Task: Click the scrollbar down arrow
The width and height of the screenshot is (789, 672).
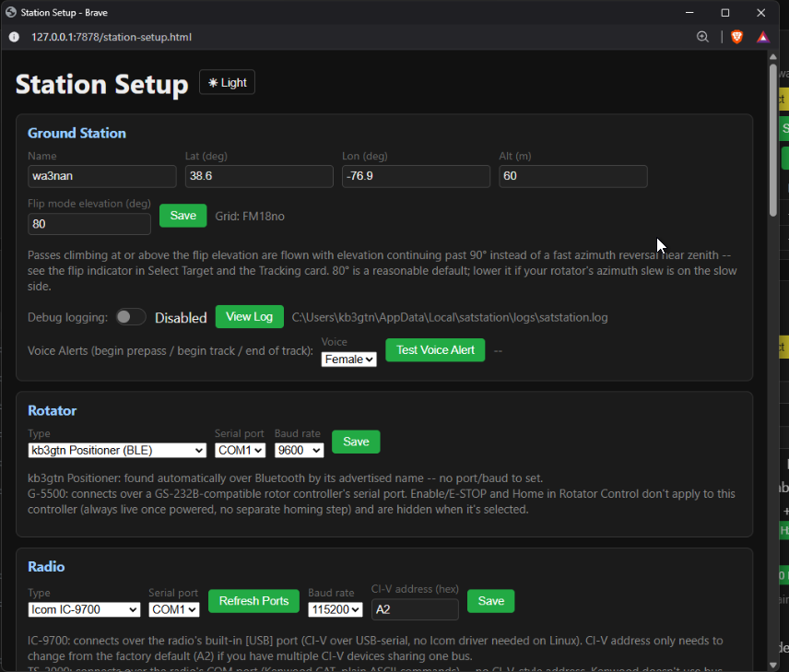Action: [773, 666]
